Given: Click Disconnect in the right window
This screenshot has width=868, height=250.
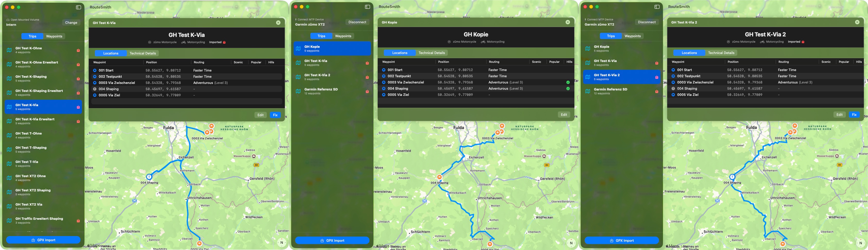Looking at the screenshot, I should coord(647,22).
